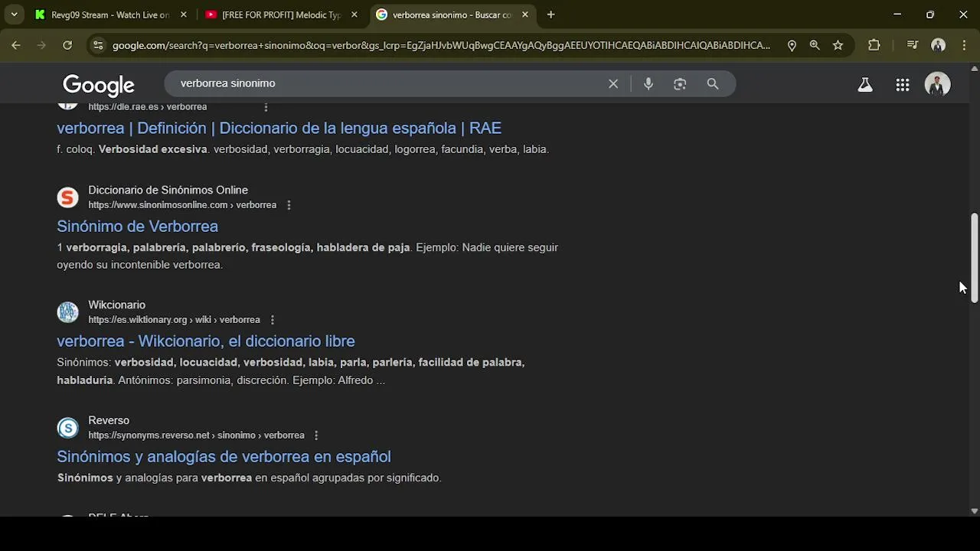The image size is (980, 551).
Task: Click the 'Reverso' site name
Action: [109, 420]
